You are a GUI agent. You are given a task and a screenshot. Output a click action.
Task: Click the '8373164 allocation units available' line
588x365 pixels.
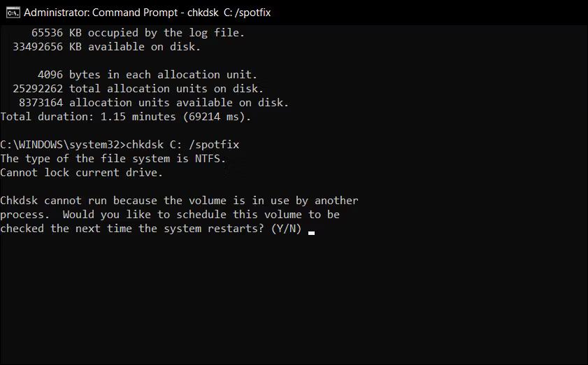coord(154,102)
